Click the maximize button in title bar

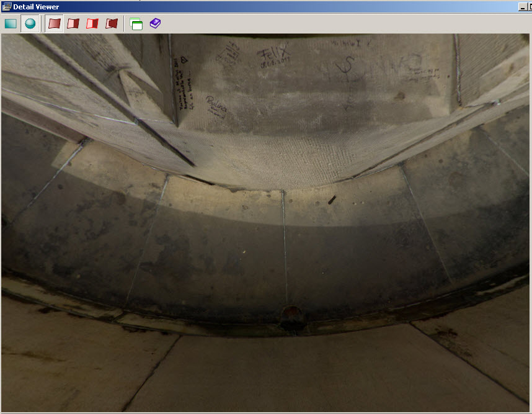(530, 6)
